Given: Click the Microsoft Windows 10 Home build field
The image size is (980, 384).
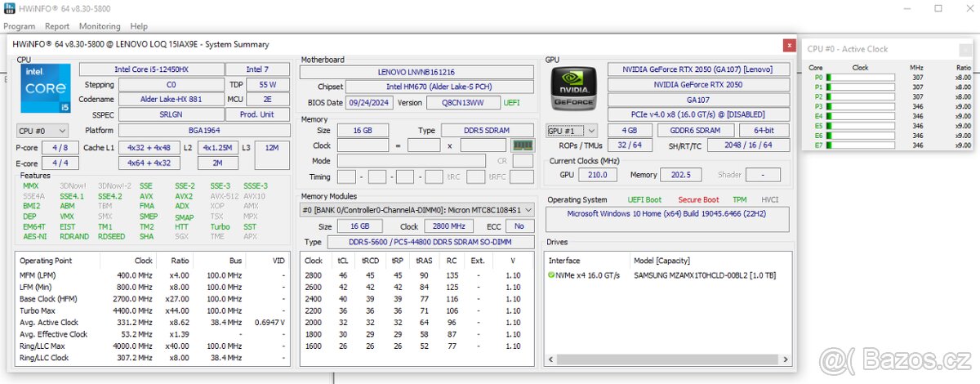Looking at the screenshot, I should [668, 219].
